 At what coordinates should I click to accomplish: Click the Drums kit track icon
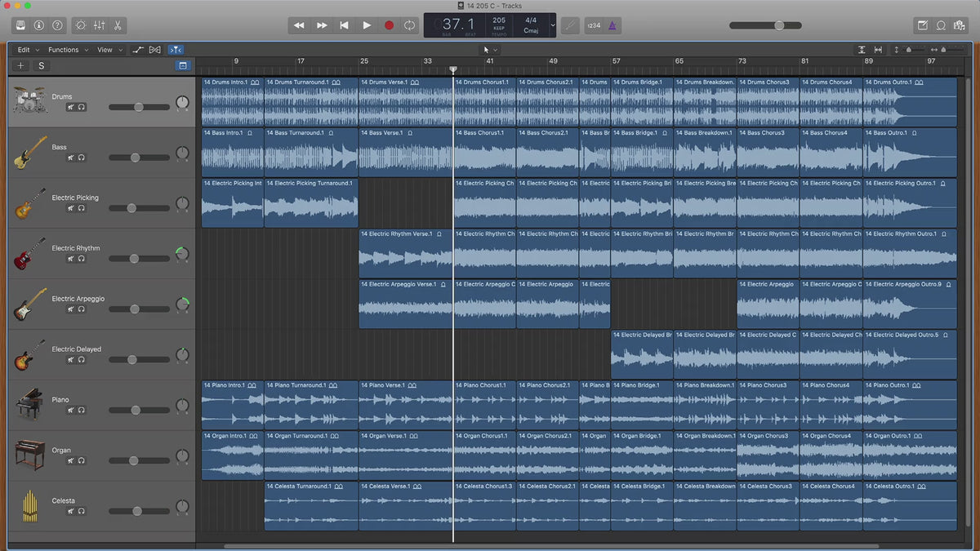click(29, 101)
